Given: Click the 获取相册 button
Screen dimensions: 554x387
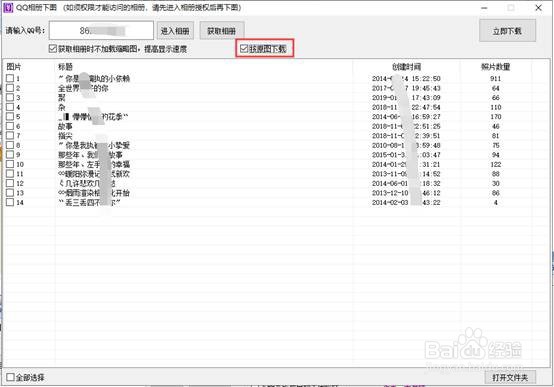Looking at the screenshot, I should coord(222,31).
